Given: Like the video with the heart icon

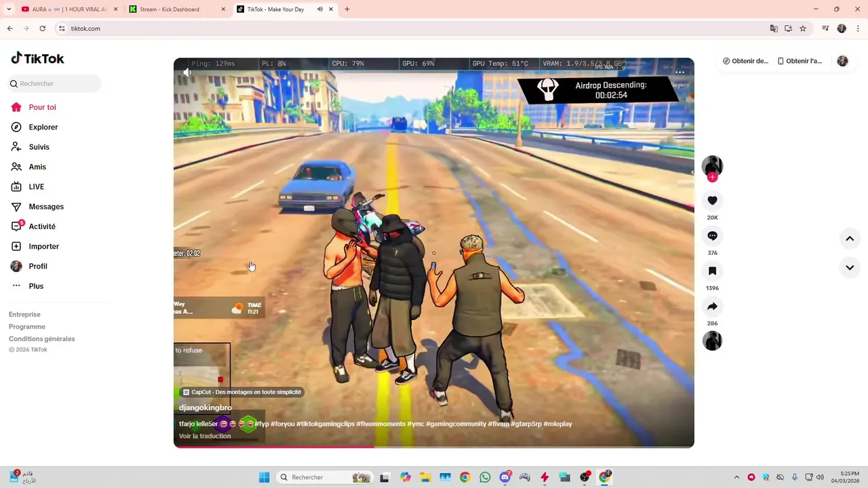Looking at the screenshot, I should (712, 201).
